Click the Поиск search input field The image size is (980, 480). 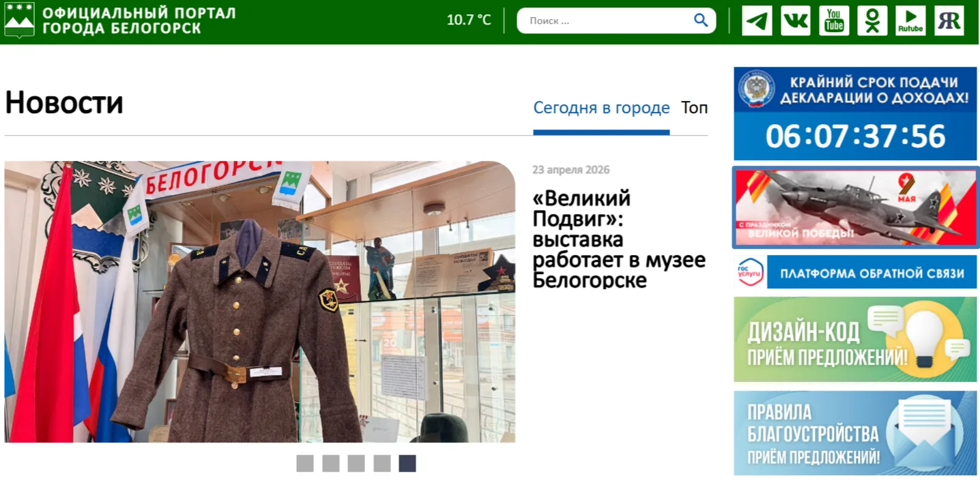(x=607, y=20)
